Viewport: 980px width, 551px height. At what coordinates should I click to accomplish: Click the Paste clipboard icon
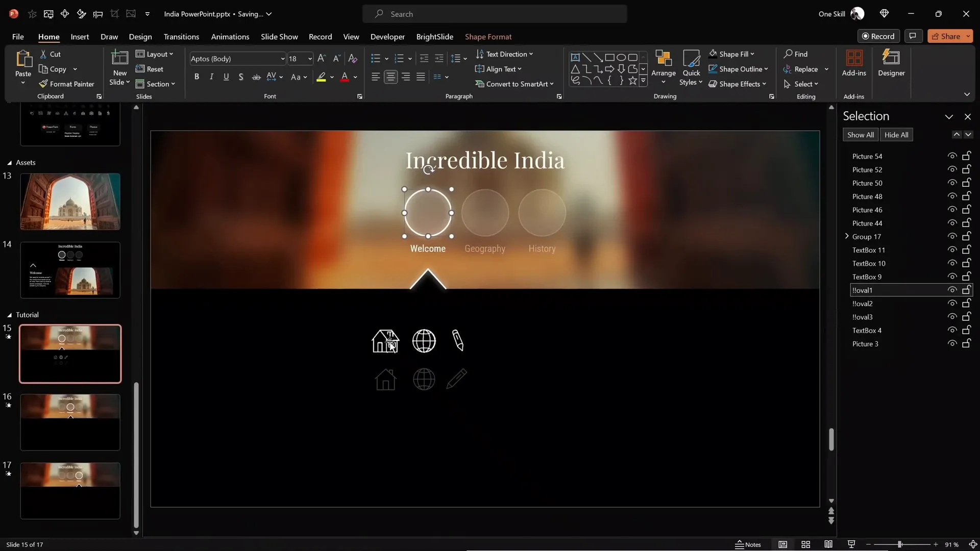pos(23,59)
